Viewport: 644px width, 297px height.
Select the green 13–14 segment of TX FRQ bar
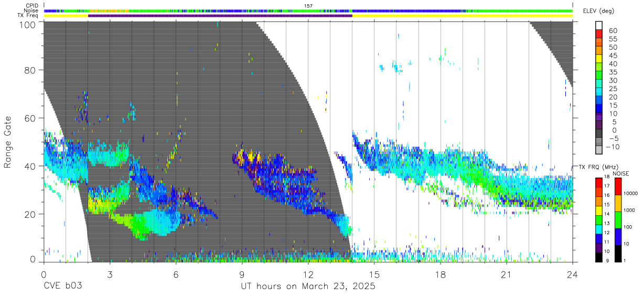point(599,219)
